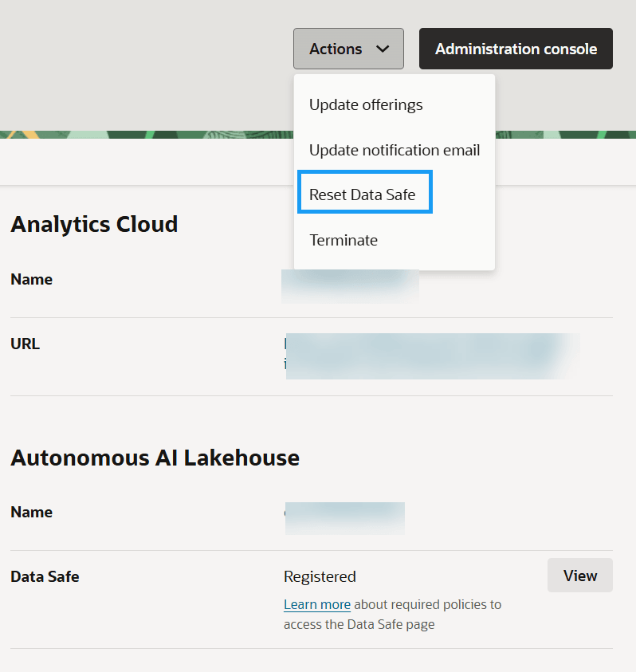Viewport: 636px width, 672px height.
Task: Pick Terminate from the Actions menu
Action: (344, 240)
